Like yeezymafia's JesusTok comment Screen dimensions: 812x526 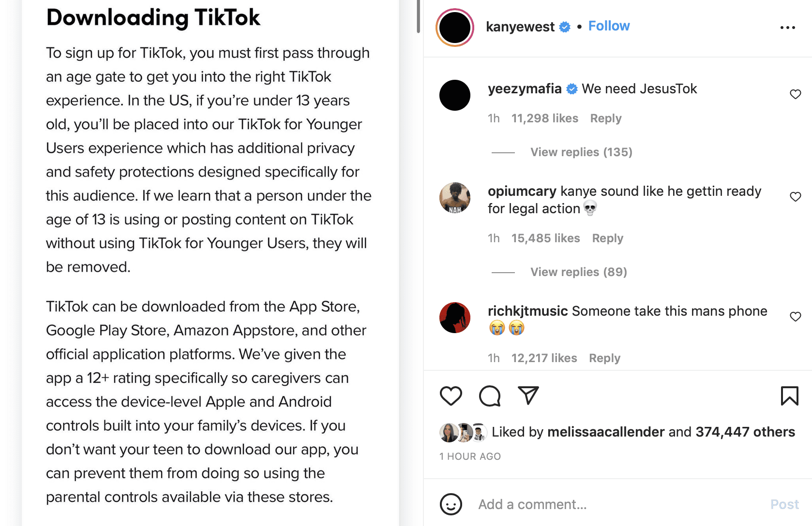tap(795, 94)
